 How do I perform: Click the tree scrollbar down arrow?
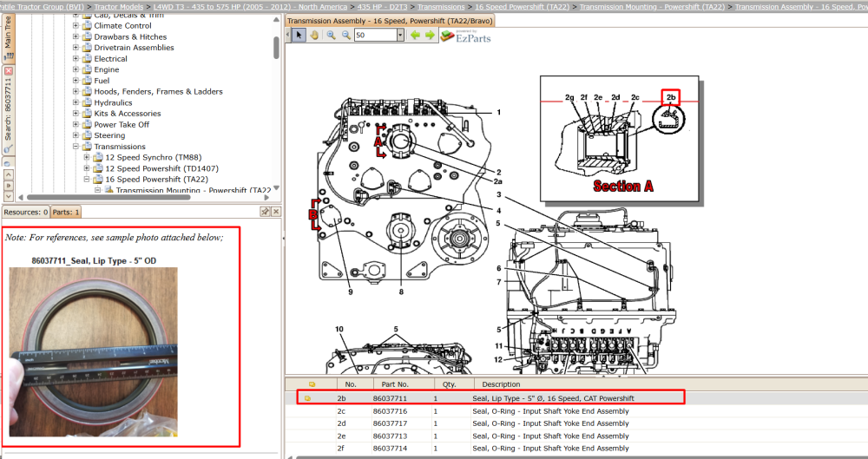pos(276,187)
